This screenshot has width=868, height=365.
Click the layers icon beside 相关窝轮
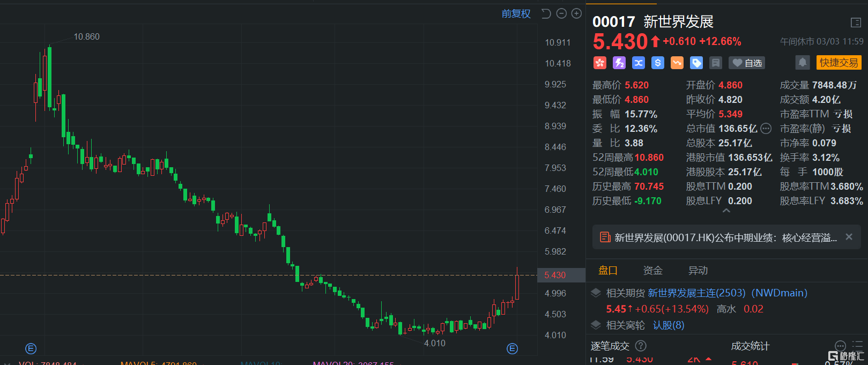(596, 325)
